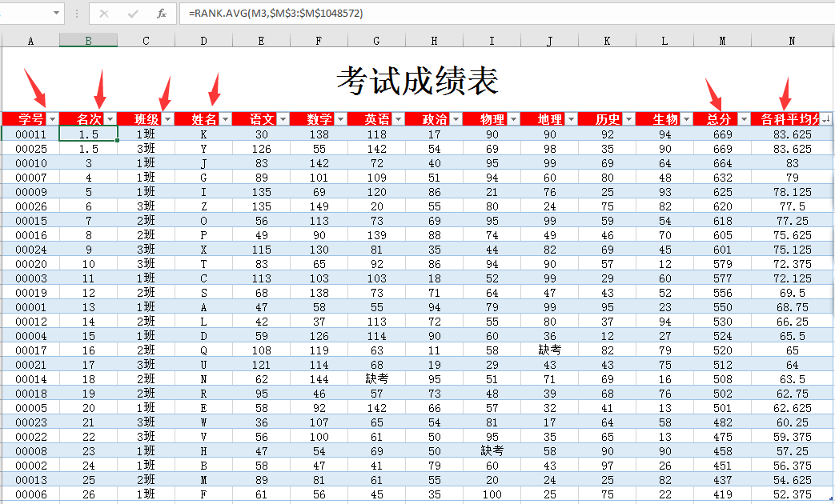Click inside the RANK.AVG formula input
The width and height of the screenshot is (835, 504).
coord(506,14)
